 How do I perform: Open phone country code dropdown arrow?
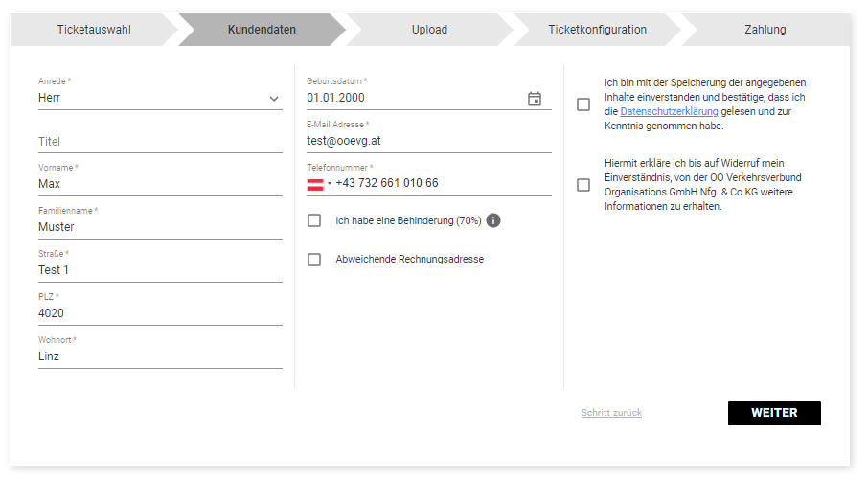point(330,183)
